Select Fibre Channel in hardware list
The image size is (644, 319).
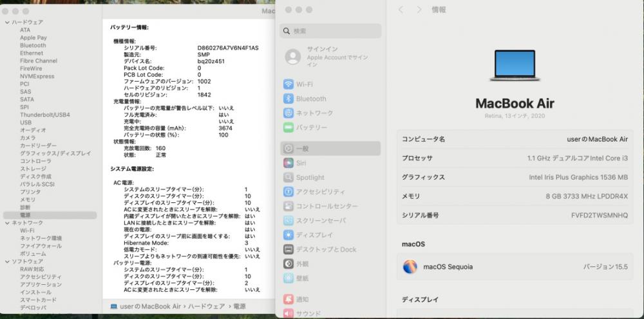[39, 61]
